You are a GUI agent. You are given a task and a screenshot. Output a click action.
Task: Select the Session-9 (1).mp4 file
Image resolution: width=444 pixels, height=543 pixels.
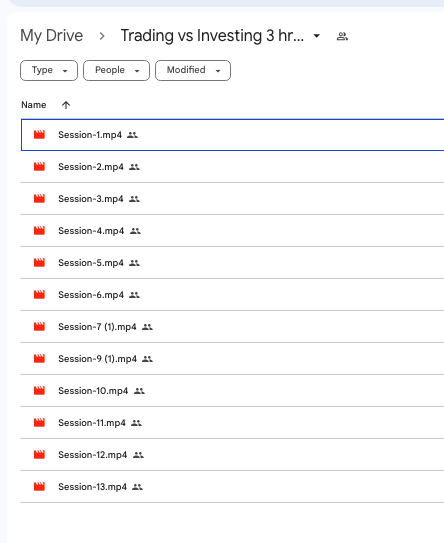pyautogui.click(x=232, y=359)
